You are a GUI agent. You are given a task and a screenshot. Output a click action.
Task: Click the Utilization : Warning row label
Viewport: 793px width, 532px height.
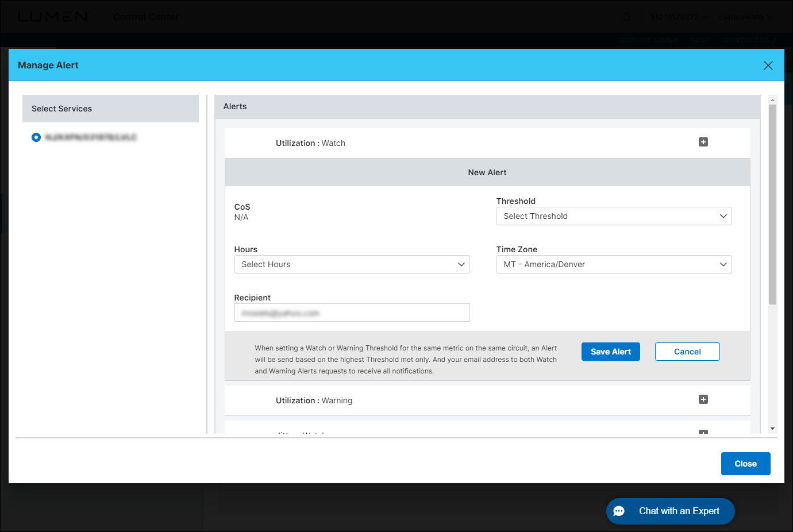coord(314,400)
